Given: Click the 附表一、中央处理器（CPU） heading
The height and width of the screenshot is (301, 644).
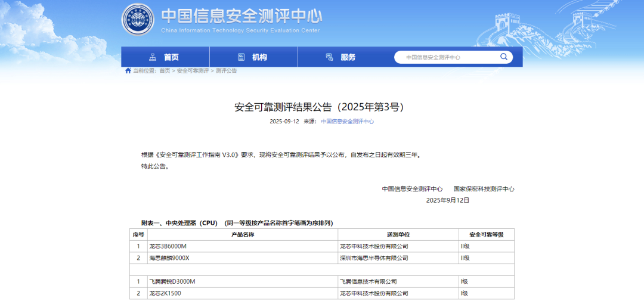Looking at the screenshot, I should (237, 223).
